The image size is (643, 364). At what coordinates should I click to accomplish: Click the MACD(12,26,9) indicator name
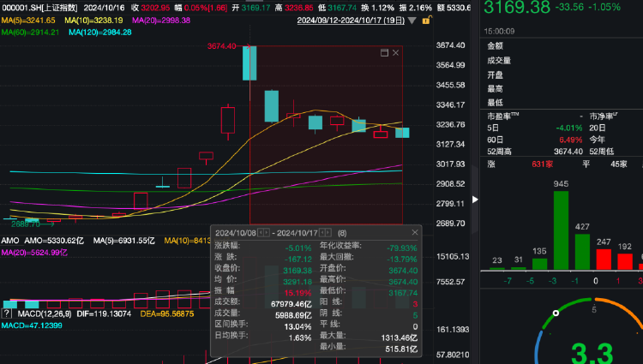coord(45,314)
